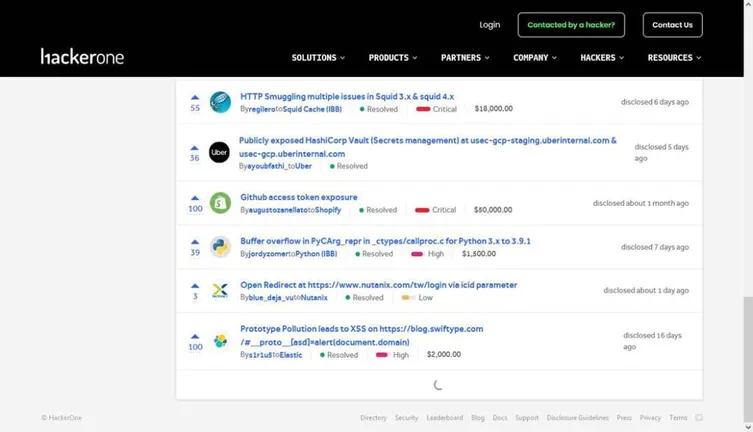
Task: Expand the Partners menu
Action: [x=465, y=58]
